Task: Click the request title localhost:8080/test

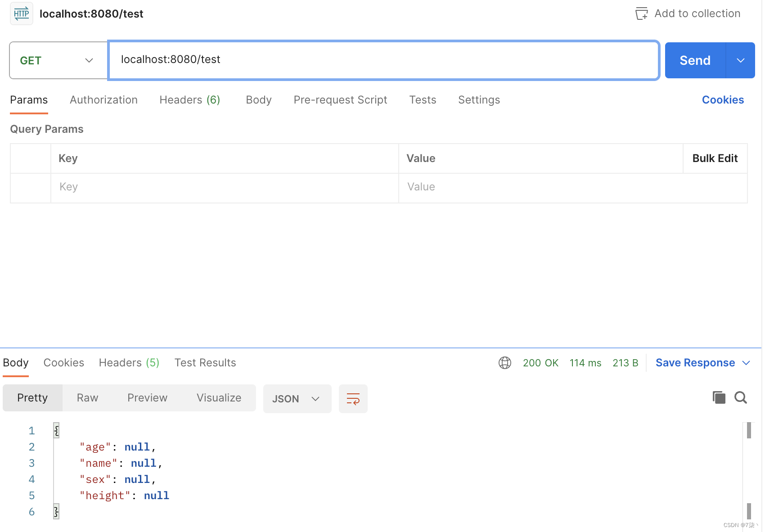Action: point(91,14)
